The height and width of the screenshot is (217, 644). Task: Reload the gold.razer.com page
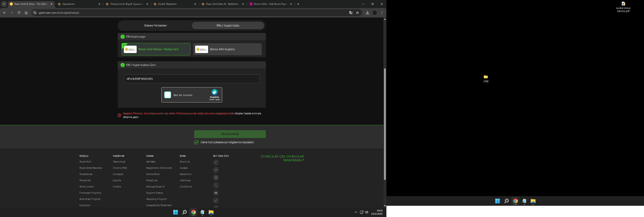pyautogui.click(x=19, y=13)
